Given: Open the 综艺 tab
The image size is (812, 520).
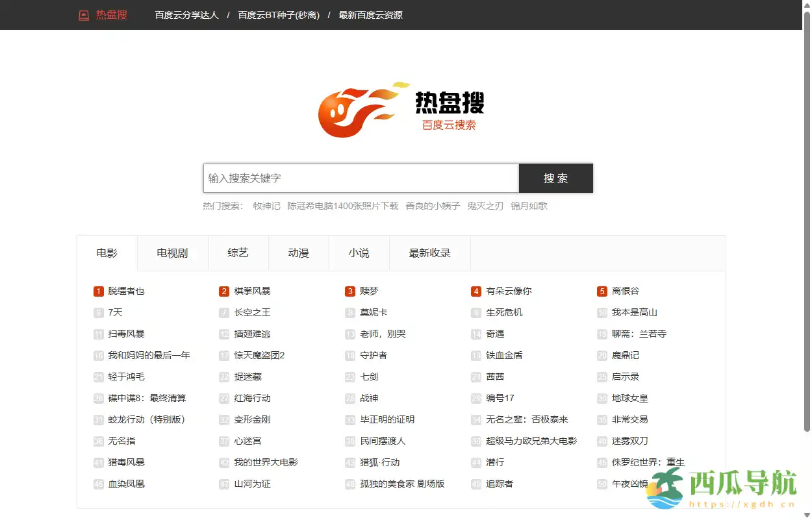Looking at the screenshot, I should [x=238, y=253].
